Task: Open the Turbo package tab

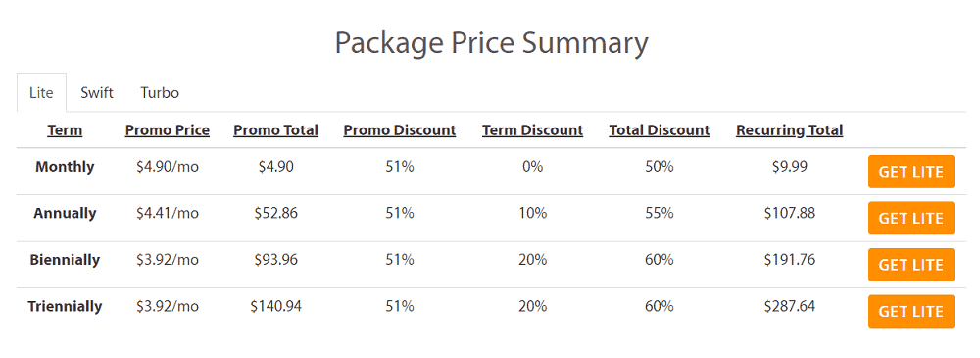Action: 160,92
